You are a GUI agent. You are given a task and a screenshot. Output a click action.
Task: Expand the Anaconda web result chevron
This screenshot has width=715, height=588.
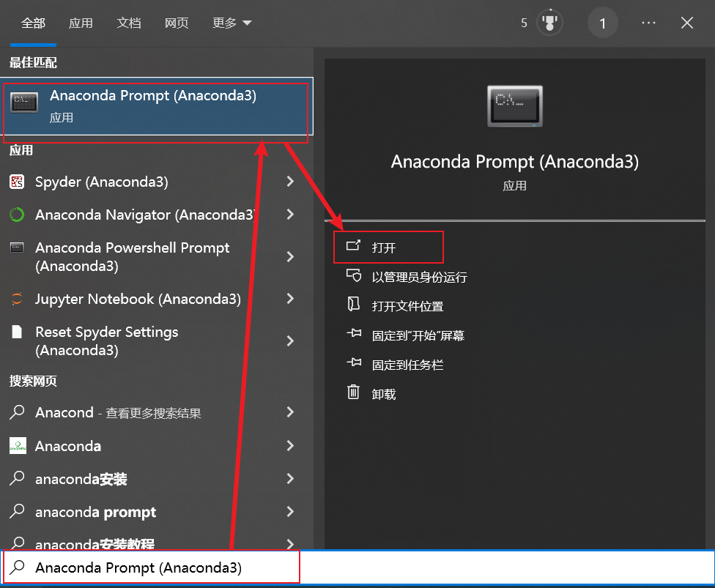pos(290,445)
